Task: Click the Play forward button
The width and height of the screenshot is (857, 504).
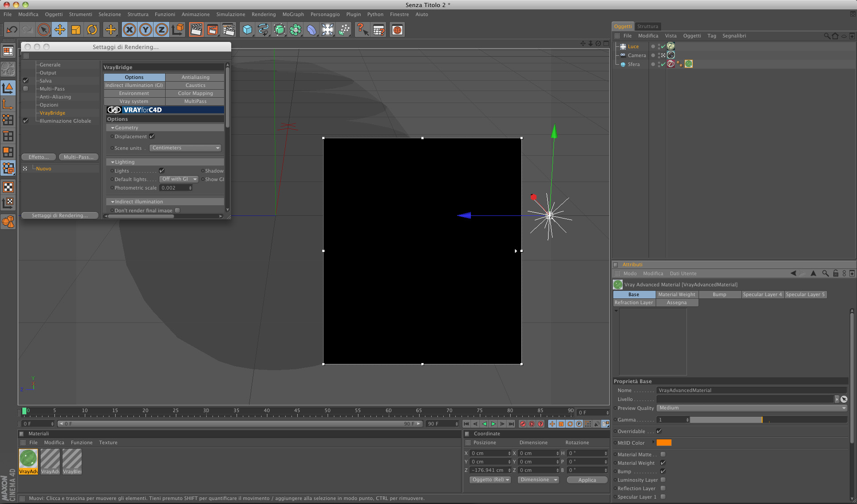Action: (493, 424)
